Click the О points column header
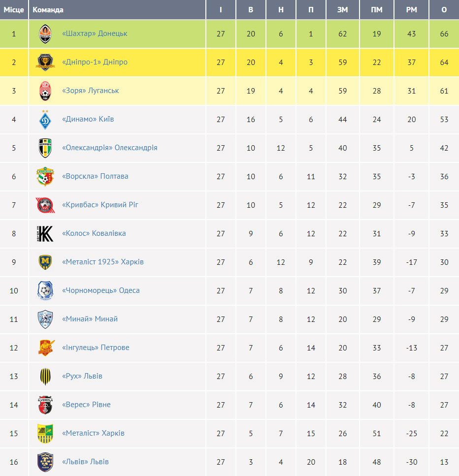The width and height of the screenshot is (459, 476). point(444,10)
